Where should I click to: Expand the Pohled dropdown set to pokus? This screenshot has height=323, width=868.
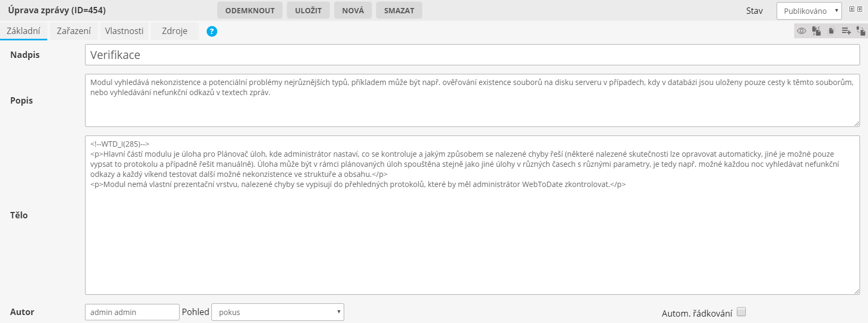(277, 312)
